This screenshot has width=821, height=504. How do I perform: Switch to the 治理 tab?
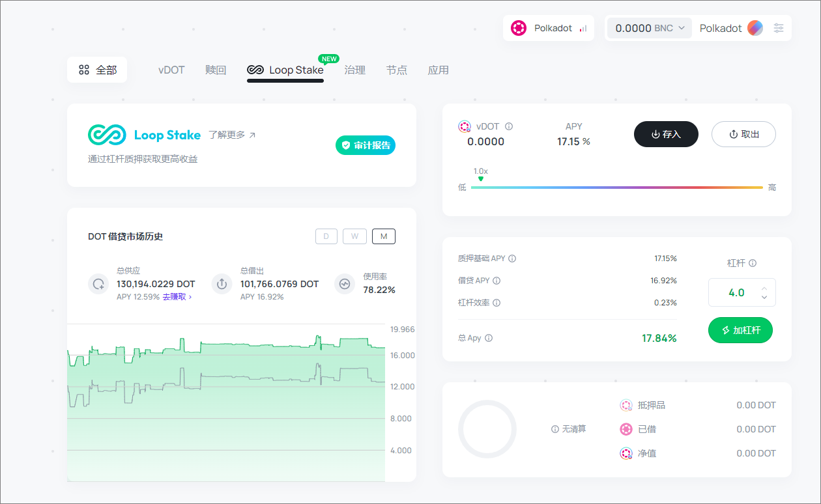point(355,70)
